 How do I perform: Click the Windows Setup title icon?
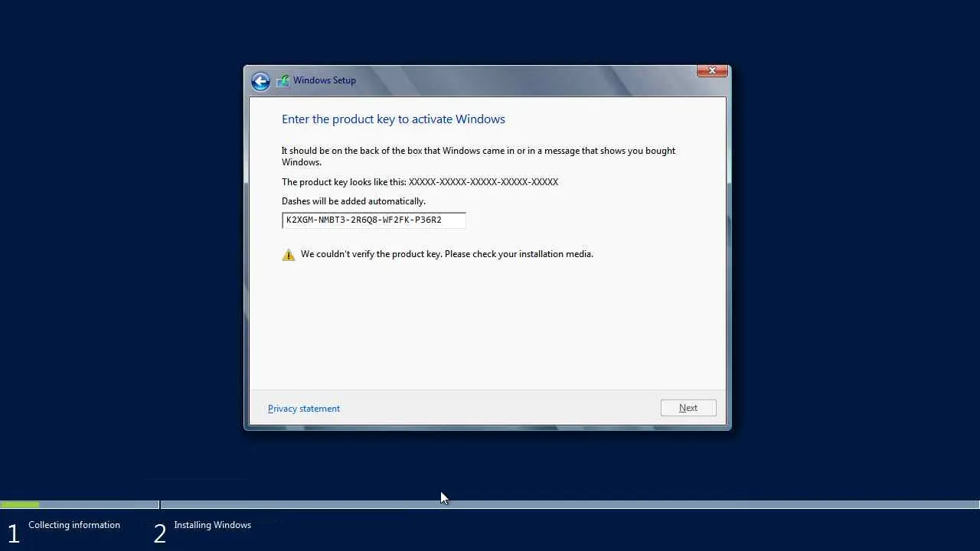click(283, 80)
